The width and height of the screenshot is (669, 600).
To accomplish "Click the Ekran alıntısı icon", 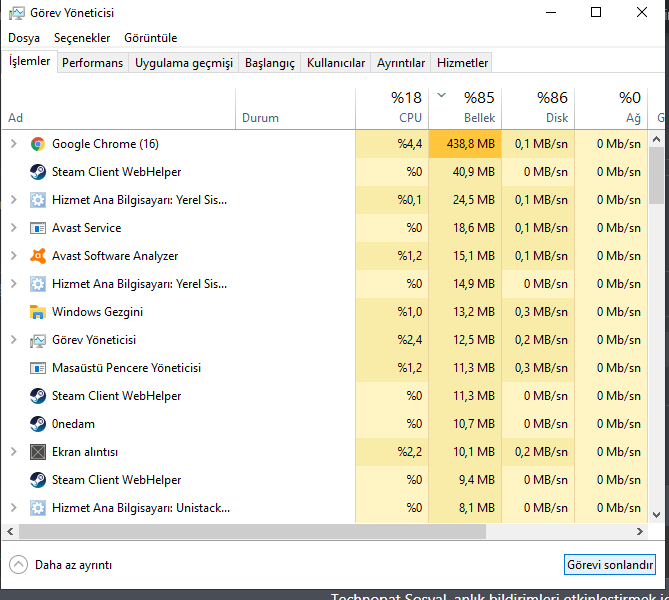I will coord(38,452).
